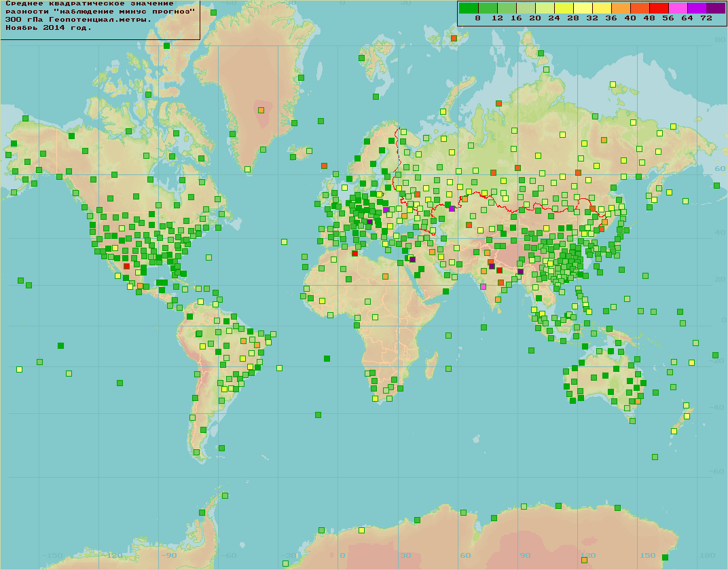Click right-edge latitude label 80

click(720, 40)
